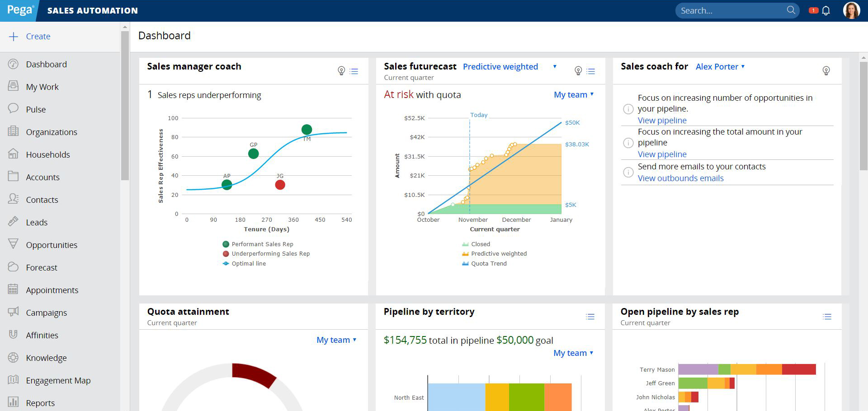868x411 pixels.
Task: Open Open pipeline by sales rep menu icon
Action: click(x=827, y=317)
